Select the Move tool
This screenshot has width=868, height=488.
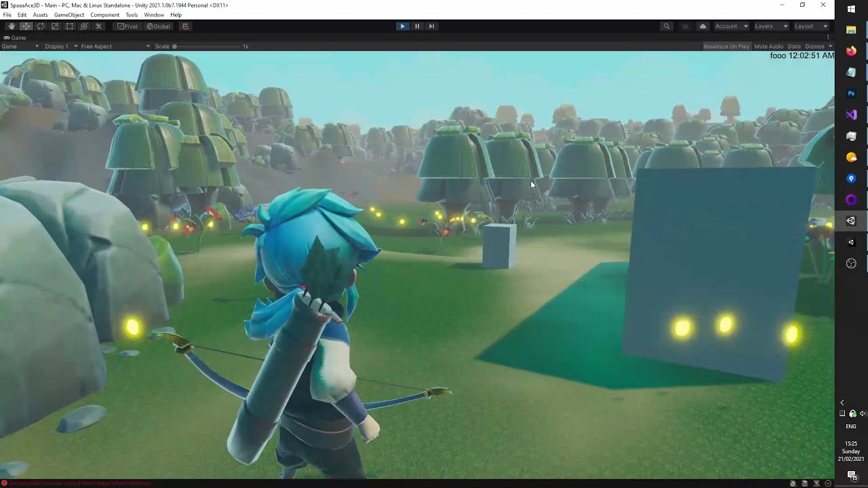[x=26, y=26]
